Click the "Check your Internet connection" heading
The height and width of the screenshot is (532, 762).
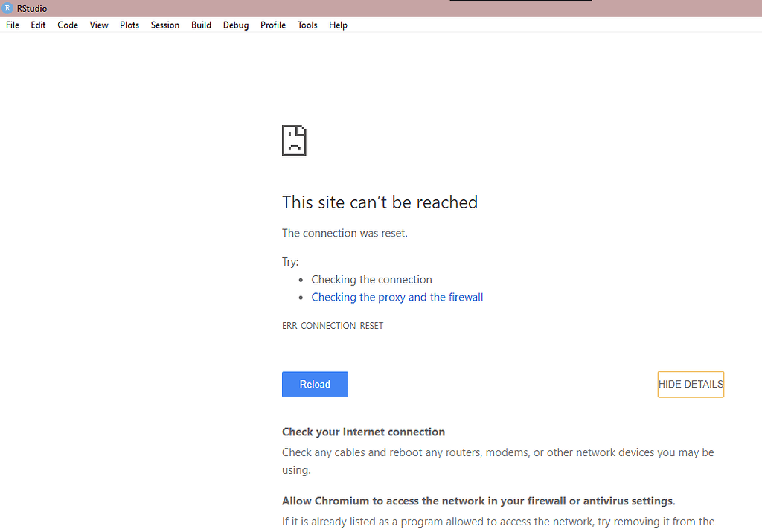[363, 432]
